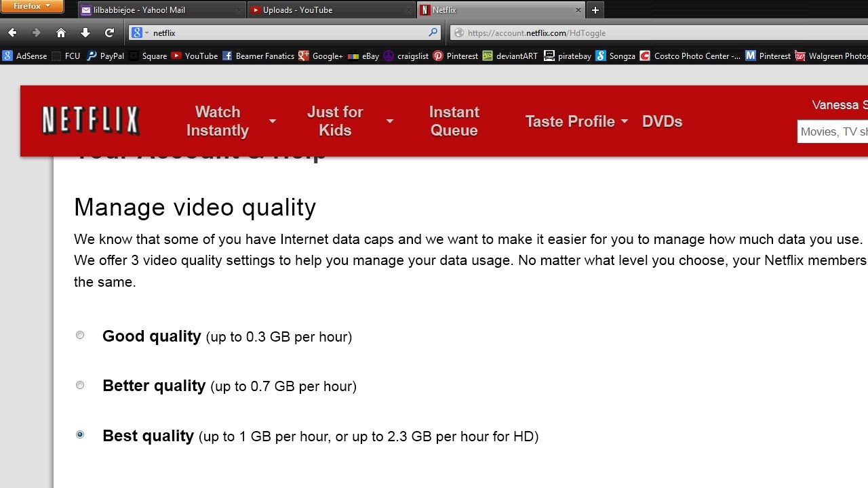Open the downloads arrow icon
Image resolution: width=868 pixels, height=488 pixels.
point(85,33)
